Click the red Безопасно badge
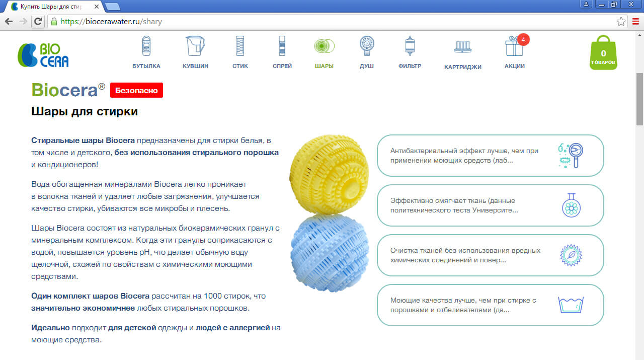Viewport: 644px width, 360px height. point(136,91)
